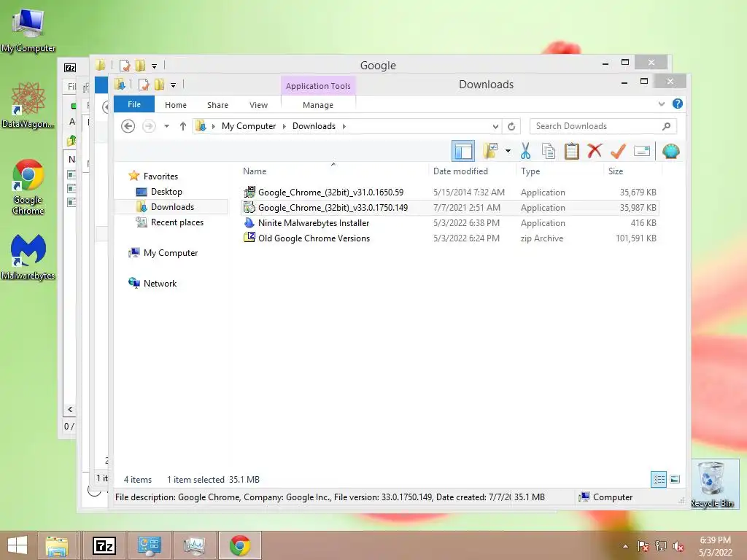
Task: Open the Windows Start button
Action: click(x=18, y=545)
